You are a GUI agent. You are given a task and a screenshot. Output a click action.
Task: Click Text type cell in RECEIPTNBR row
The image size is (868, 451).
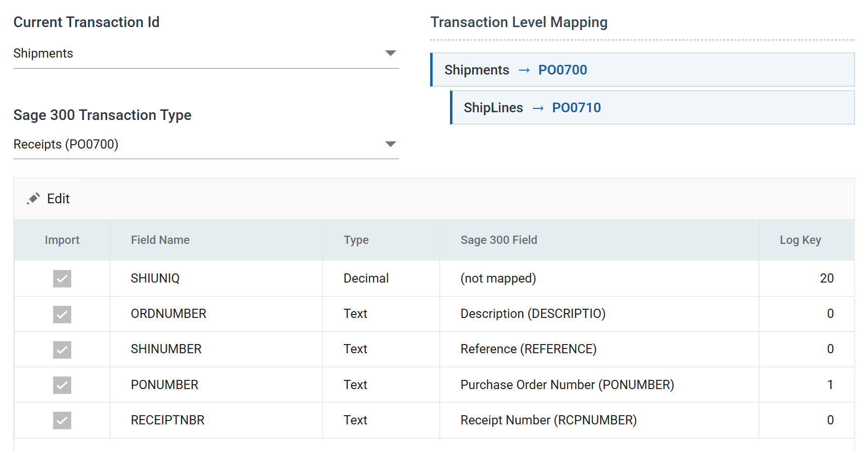381,420
